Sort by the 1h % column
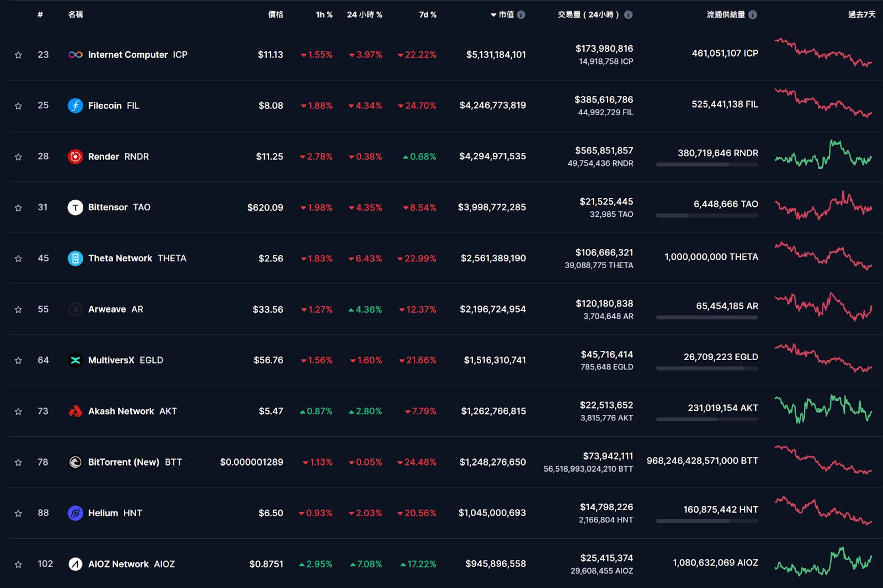Screen dimensions: 883x588 (324, 15)
